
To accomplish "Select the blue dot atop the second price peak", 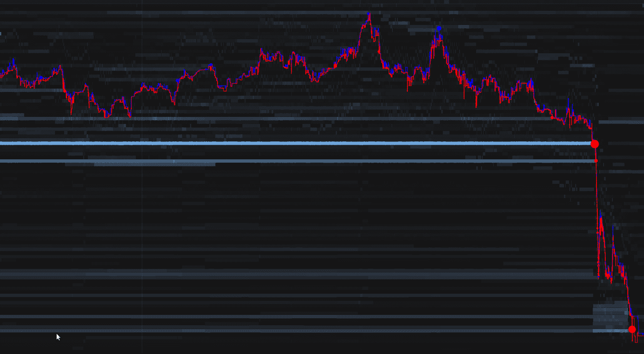I will point(439,28).
